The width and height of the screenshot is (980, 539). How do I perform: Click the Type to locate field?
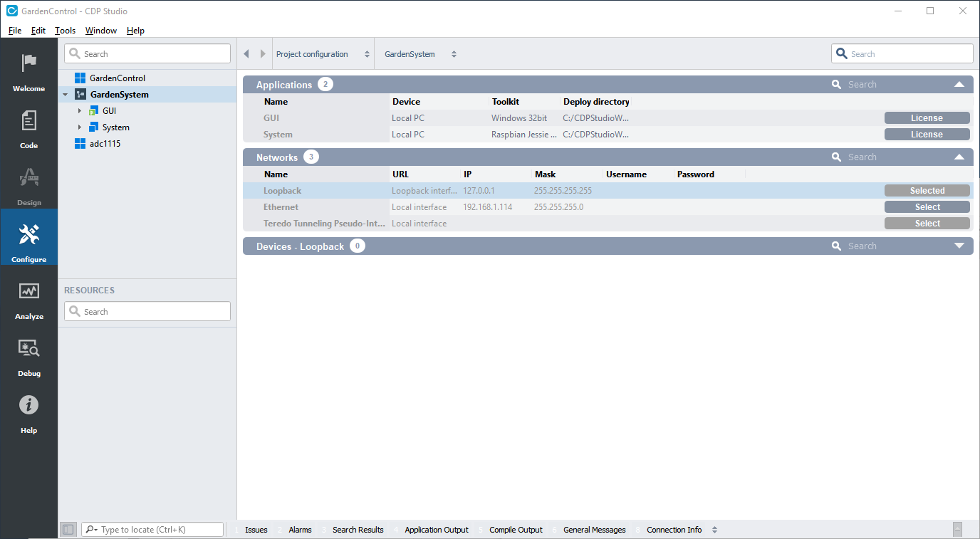(x=152, y=530)
